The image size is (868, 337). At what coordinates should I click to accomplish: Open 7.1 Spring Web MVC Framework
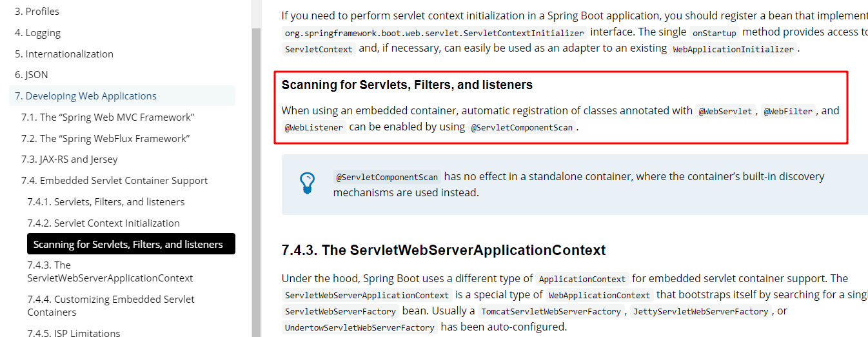tap(108, 117)
